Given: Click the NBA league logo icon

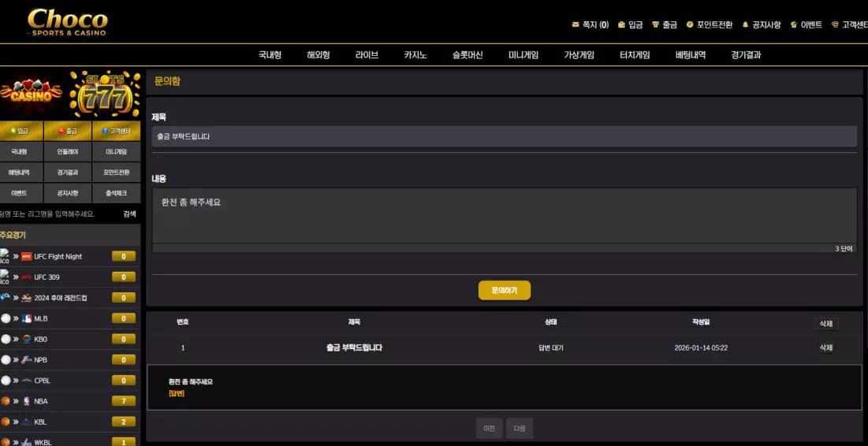Looking at the screenshot, I should (x=27, y=401).
